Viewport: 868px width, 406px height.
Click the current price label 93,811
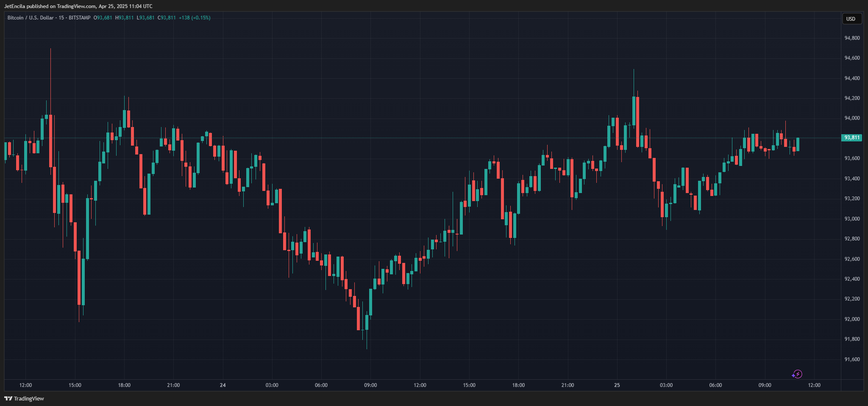tap(851, 138)
